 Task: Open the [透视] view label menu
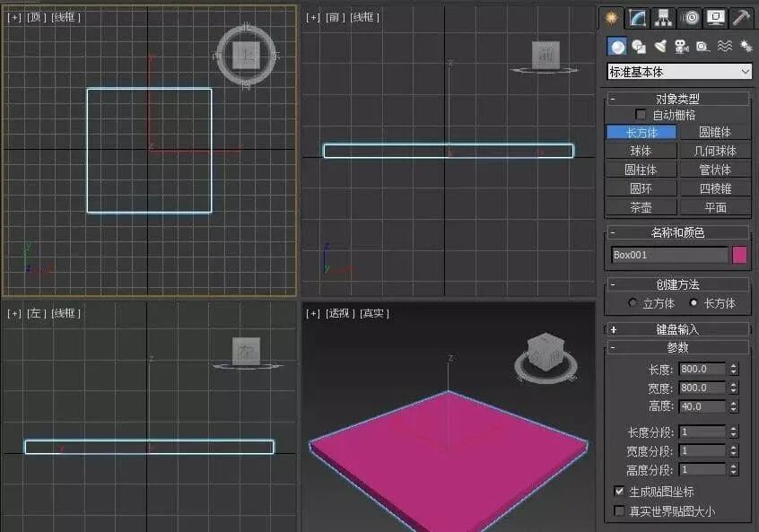click(x=340, y=314)
